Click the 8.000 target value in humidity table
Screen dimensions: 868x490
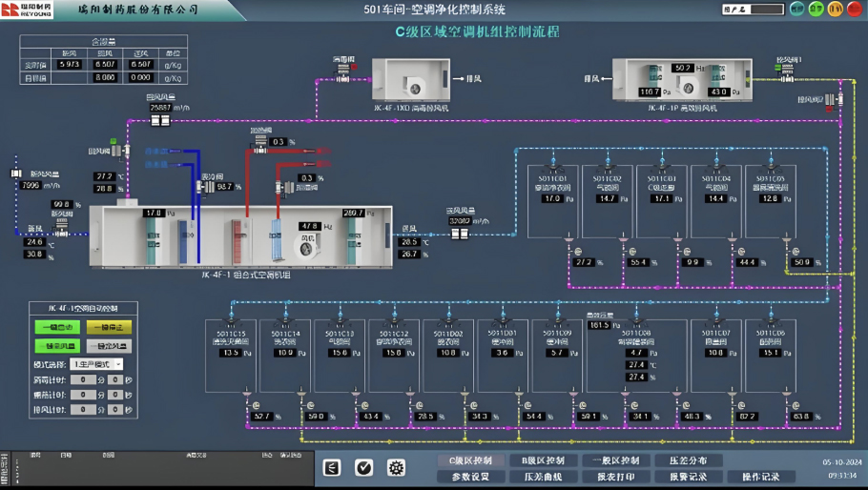point(105,78)
